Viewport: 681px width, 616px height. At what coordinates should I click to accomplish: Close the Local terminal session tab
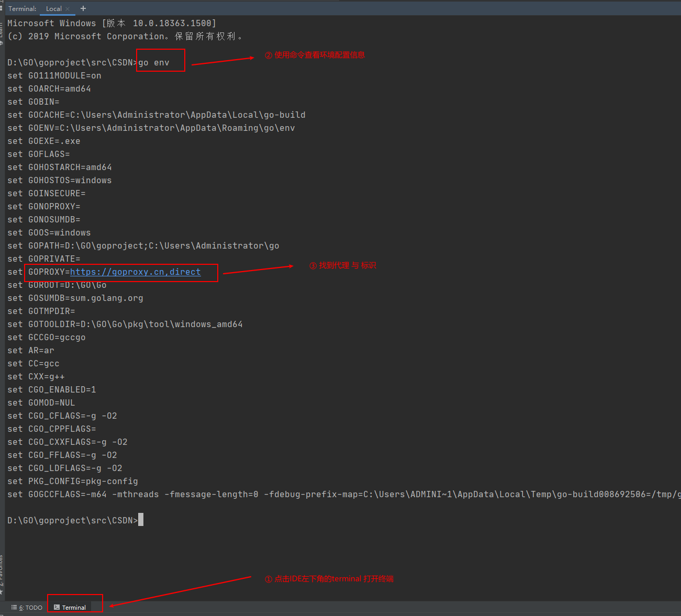coord(67,9)
